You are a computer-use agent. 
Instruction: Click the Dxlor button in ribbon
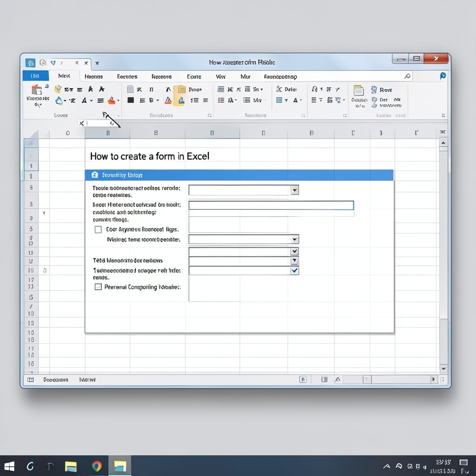coord(286,89)
